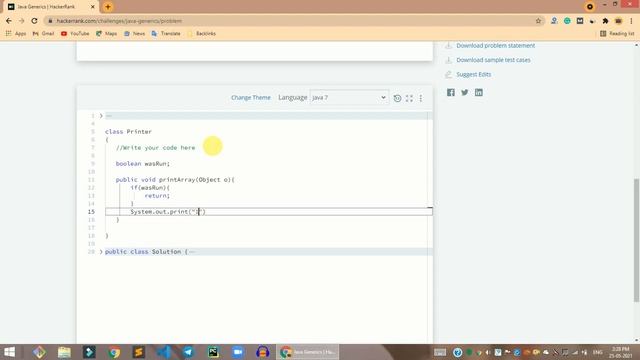Click the 'return;' statement line
This screenshot has height=360, width=640.
(x=157, y=196)
